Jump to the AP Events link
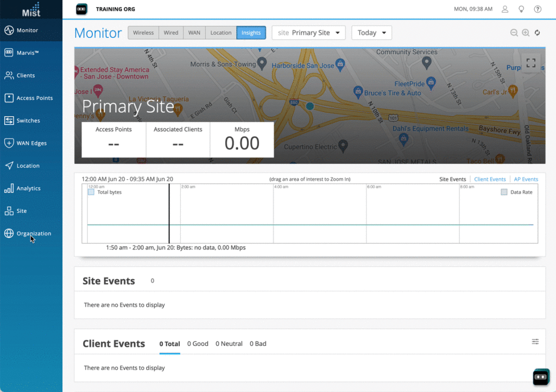556x392 pixels. tap(526, 179)
